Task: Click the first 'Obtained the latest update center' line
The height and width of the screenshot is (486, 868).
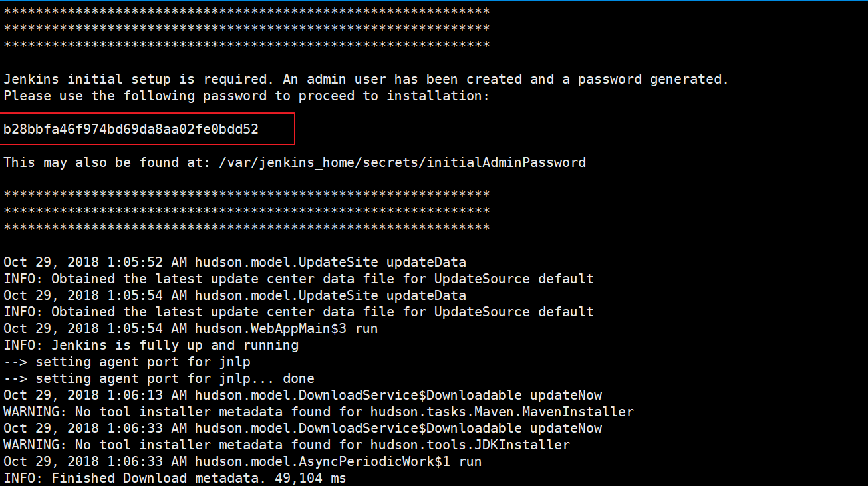Action: pyautogui.click(x=299, y=279)
